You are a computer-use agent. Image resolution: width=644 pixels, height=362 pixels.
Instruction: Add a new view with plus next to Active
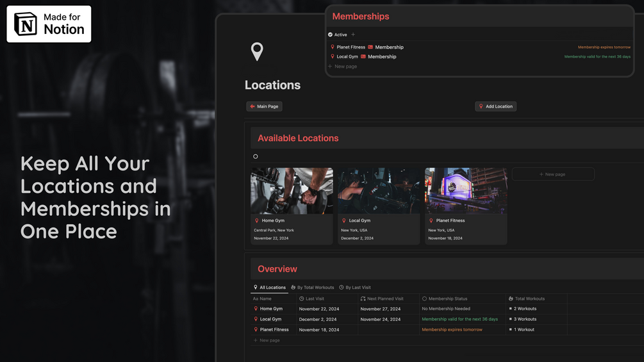(353, 35)
